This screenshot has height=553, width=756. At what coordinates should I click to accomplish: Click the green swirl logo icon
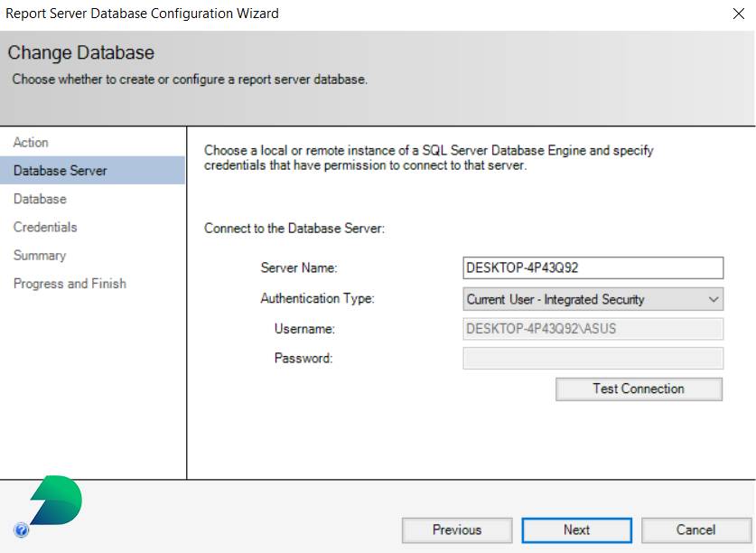coord(54,500)
